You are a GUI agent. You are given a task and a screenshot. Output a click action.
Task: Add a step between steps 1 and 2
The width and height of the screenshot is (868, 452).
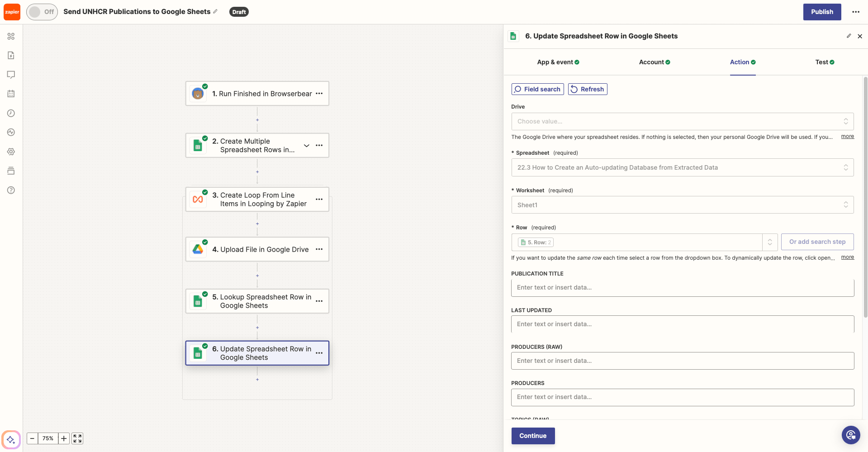(257, 120)
